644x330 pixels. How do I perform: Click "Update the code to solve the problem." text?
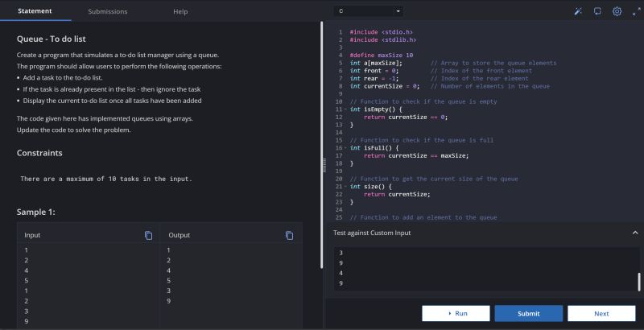(x=73, y=130)
